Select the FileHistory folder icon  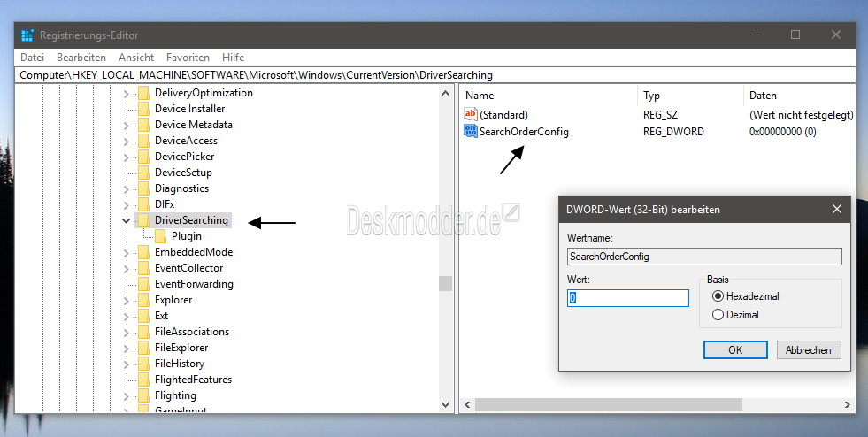coord(143,364)
